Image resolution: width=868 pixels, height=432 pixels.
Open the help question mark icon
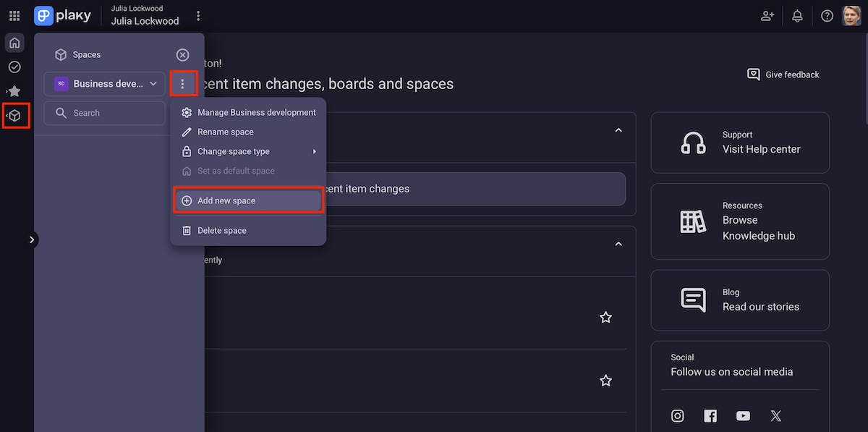pyautogui.click(x=827, y=16)
